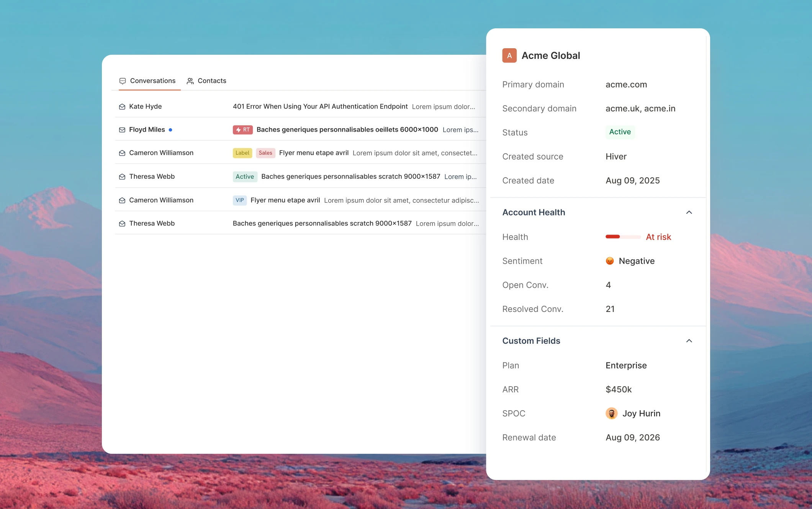Screen dimensions: 812x509
Task: Collapse the Custom Fields section chevron
Action: click(689, 341)
